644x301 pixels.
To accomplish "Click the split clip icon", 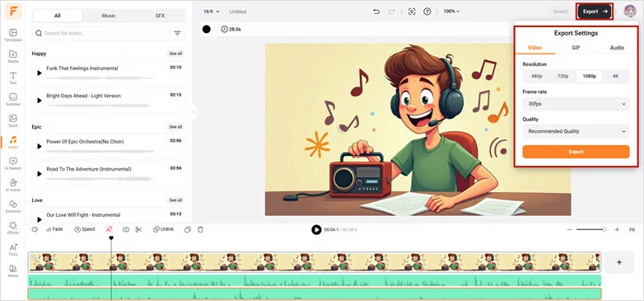I will pyautogui.click(x=126, y=229).
